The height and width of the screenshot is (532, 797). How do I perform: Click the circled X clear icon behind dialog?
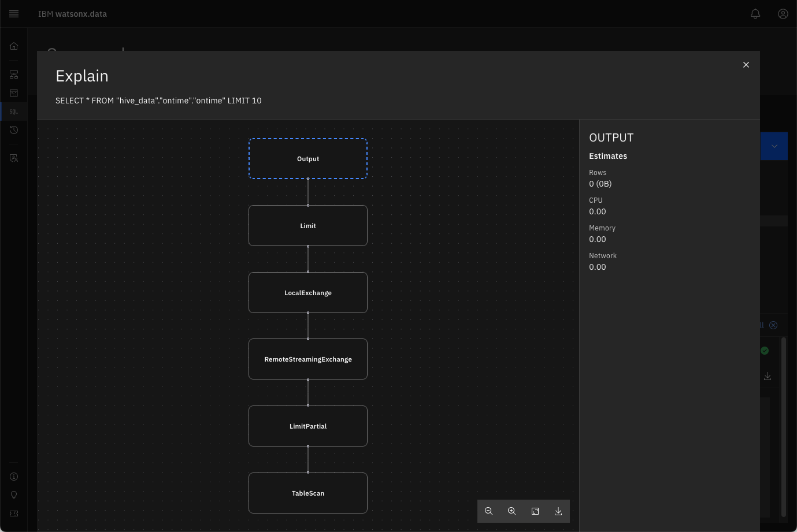[773, 325]
